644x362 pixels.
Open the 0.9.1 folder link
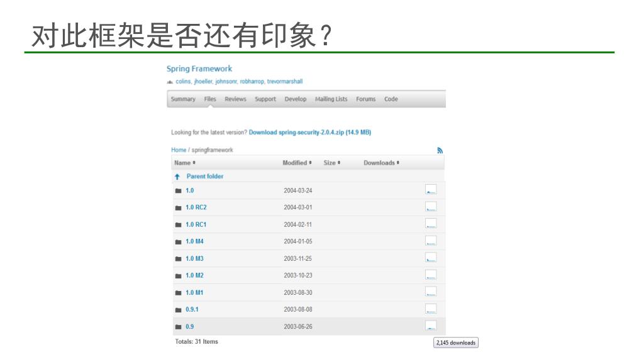192,310
